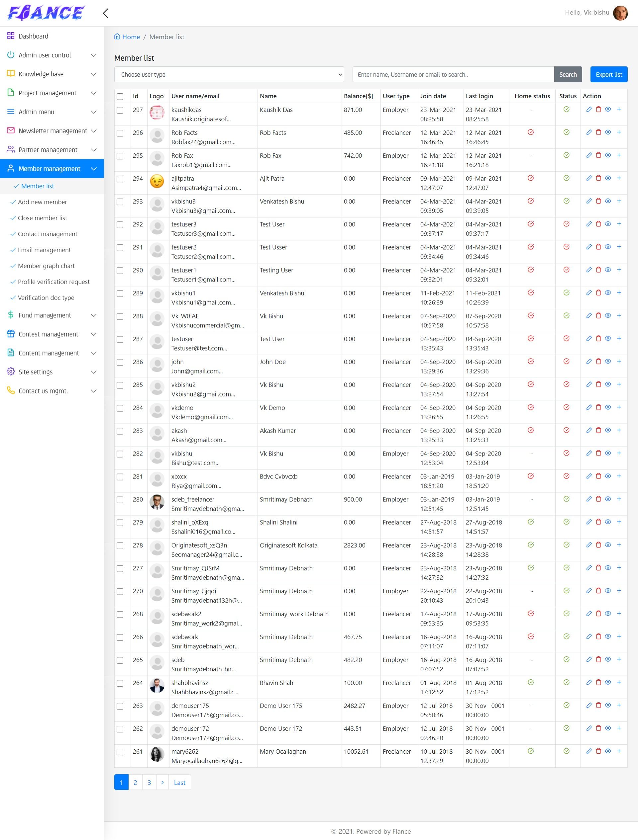Click the edit pencil icon for kaushikdas

pyautogui.click(x=588, y=109)
